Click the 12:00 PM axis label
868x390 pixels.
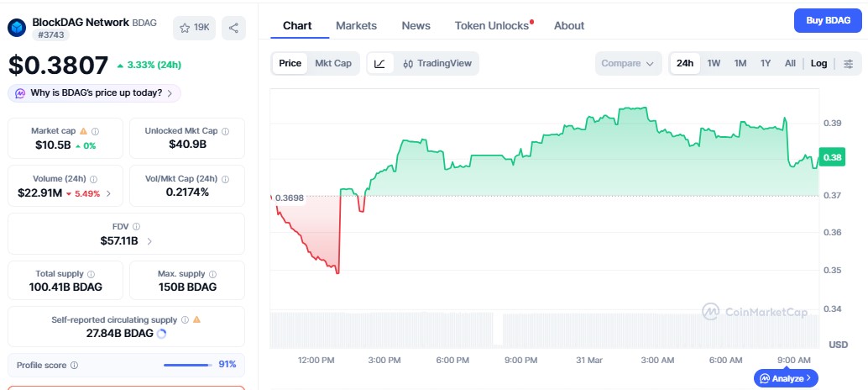[316, 360]
